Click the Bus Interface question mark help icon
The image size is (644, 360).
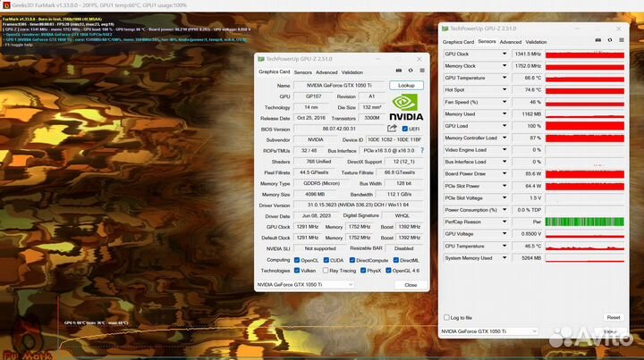click(x=422, y=150)
